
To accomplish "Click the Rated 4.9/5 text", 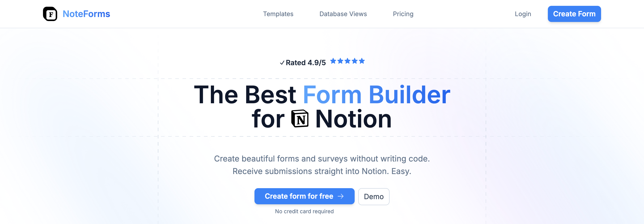I will pos(306,63).
